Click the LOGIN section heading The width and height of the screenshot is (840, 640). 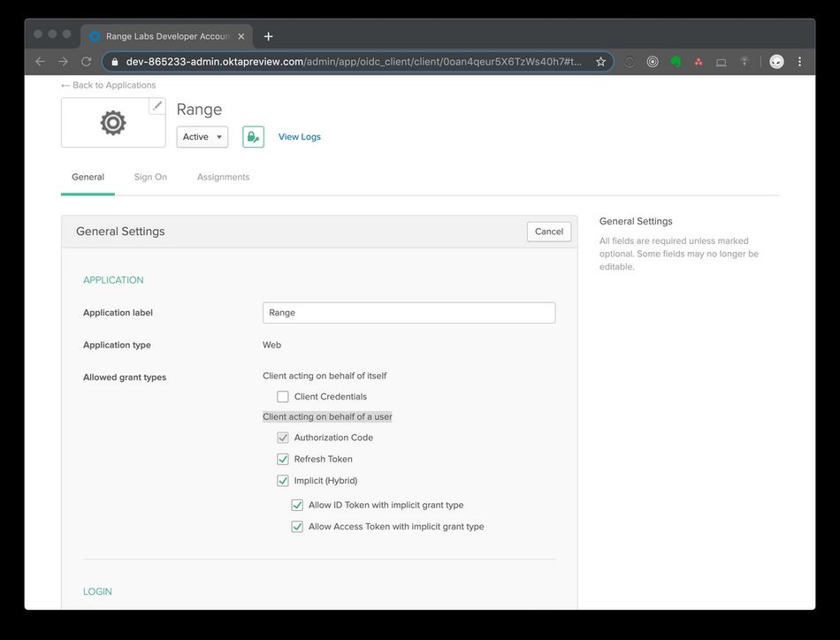97,591
